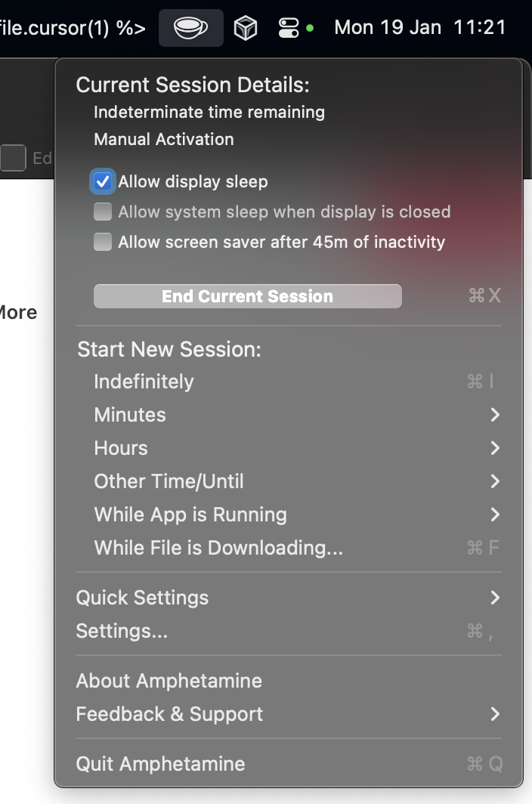
Task: Open About Amphetamine
Action: pos(169,681)
